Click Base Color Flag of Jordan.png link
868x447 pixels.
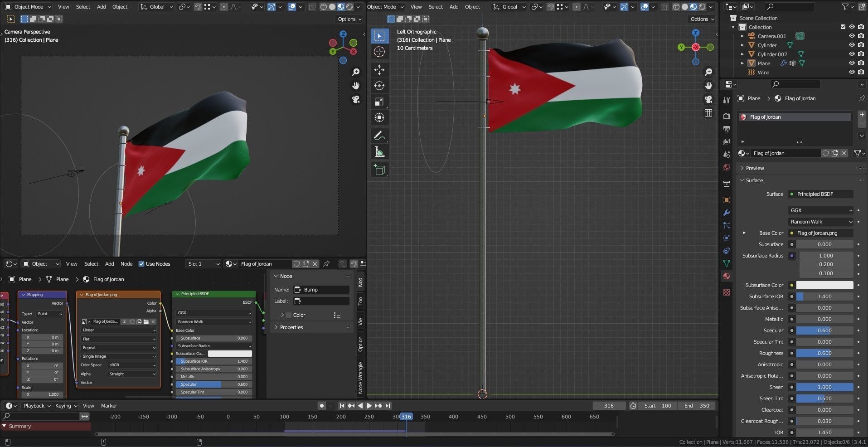(821, 233)
